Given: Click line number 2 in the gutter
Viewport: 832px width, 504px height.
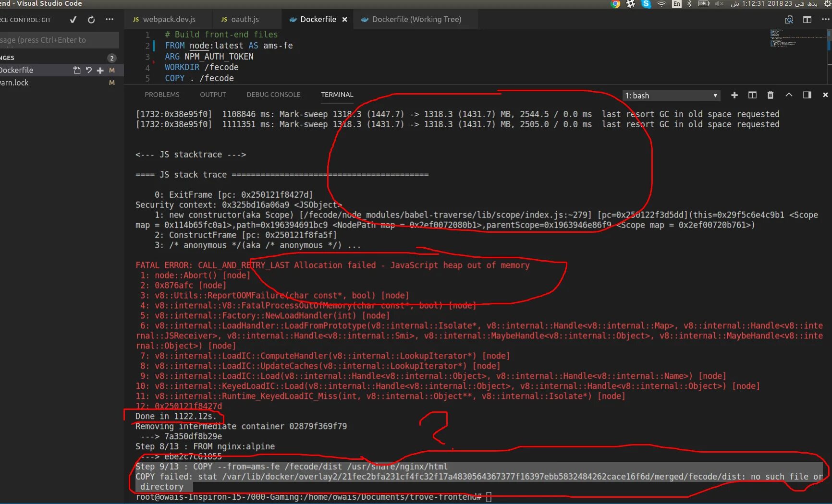Looking at the screenshot, I should [147, 46].
